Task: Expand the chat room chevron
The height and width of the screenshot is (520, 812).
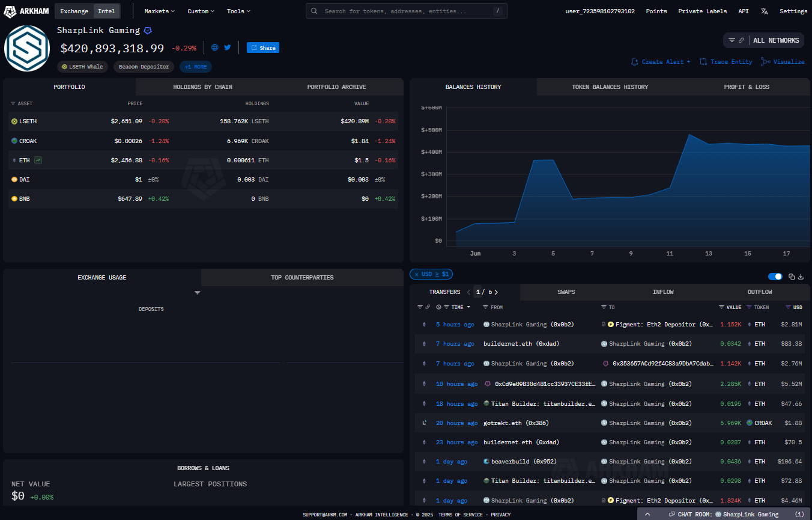Action: (647, 514)
